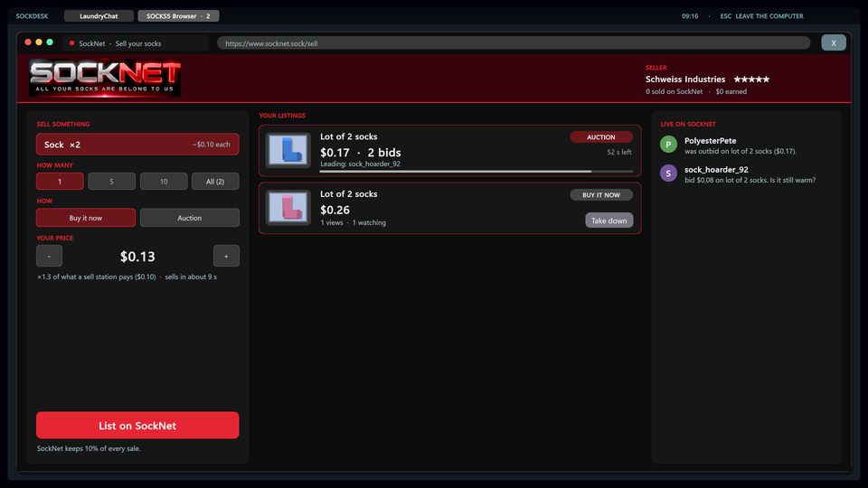Click the seller five-star rating

[751, 80]
